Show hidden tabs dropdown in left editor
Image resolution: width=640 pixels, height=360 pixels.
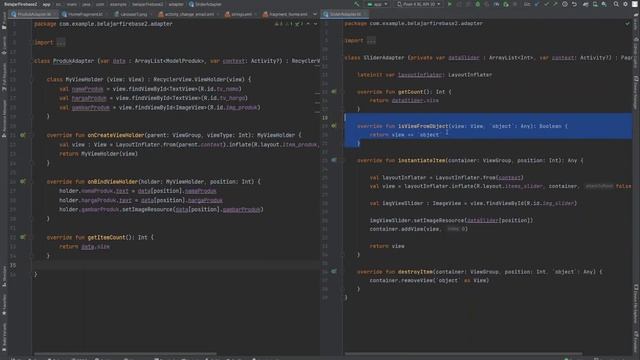coord(315,14)
